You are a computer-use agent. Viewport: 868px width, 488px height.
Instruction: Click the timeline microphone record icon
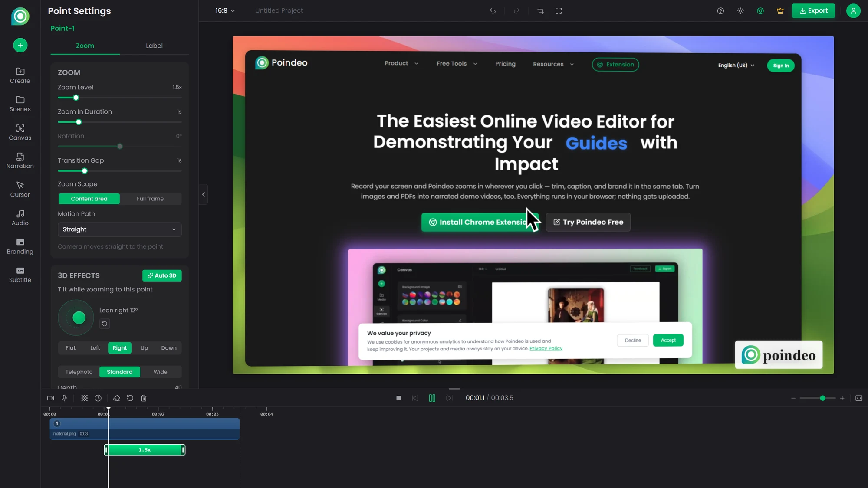(64, 398)
